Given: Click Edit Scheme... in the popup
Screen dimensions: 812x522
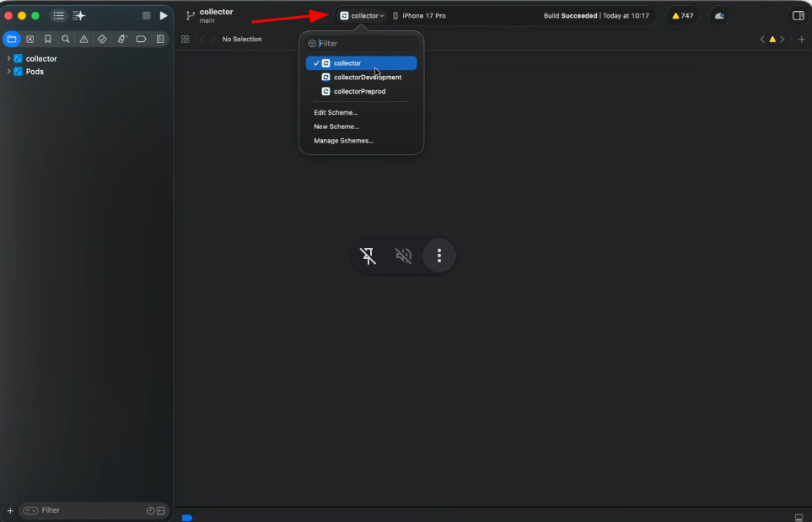Looking at the screenshot, I should tap(336, 112).
